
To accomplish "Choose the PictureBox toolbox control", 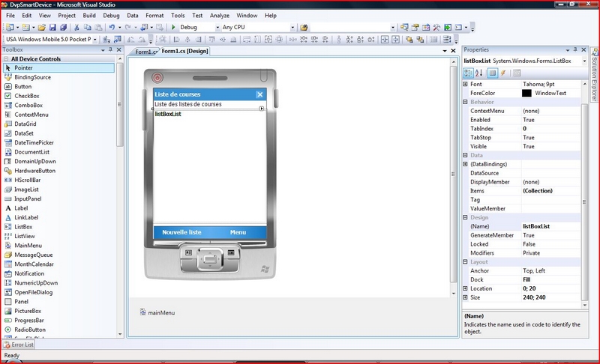I will pos(28,310).
